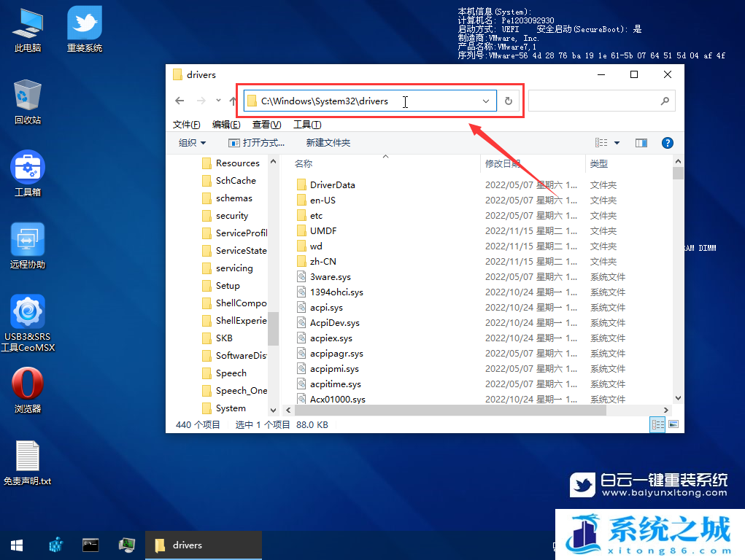Open the Windows Start button

pos(17,545)
